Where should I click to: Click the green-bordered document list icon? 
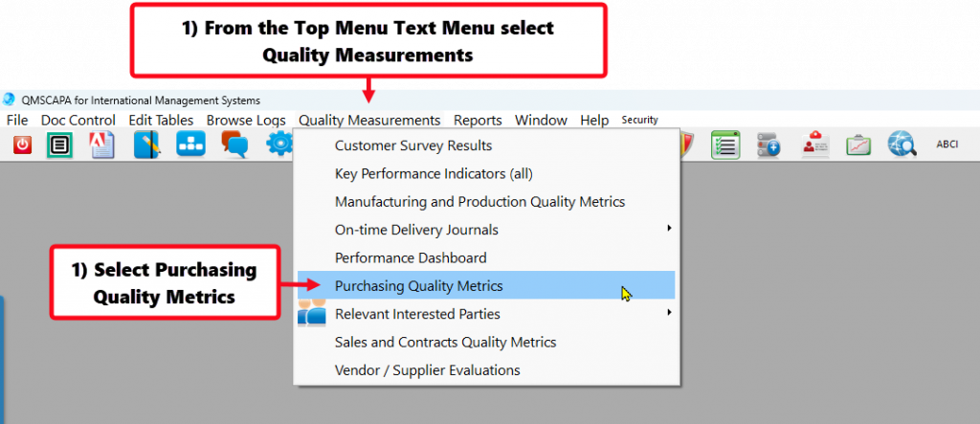[59, 145]
